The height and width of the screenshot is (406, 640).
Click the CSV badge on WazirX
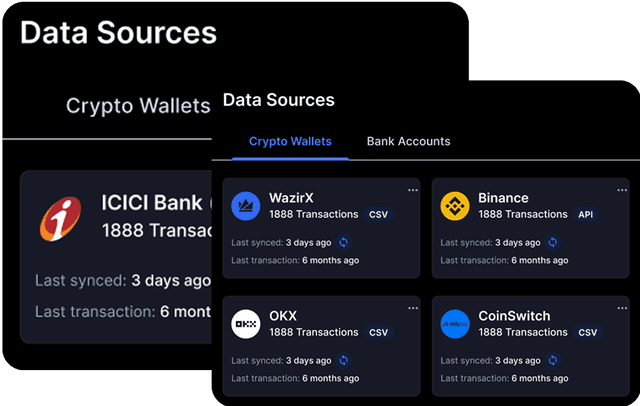click(378, 214)
